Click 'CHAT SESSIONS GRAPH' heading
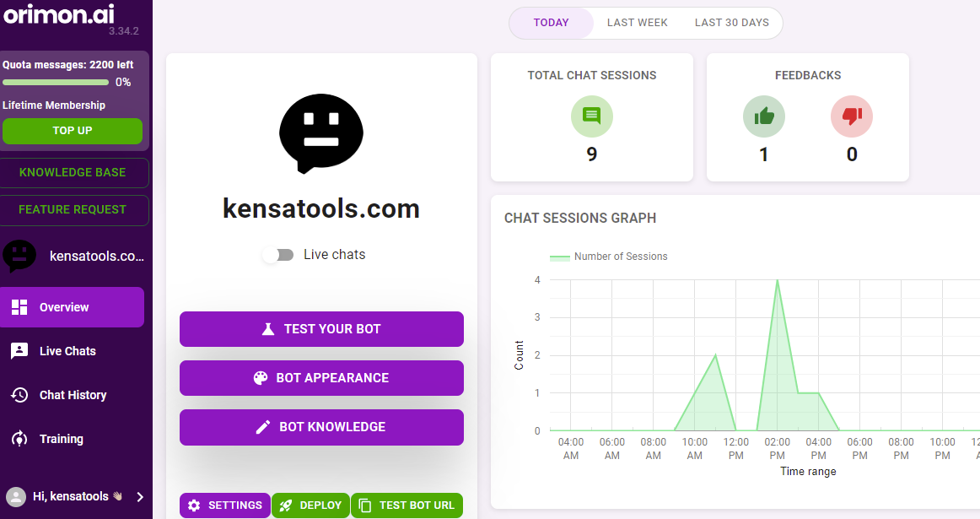 point(580,219)
